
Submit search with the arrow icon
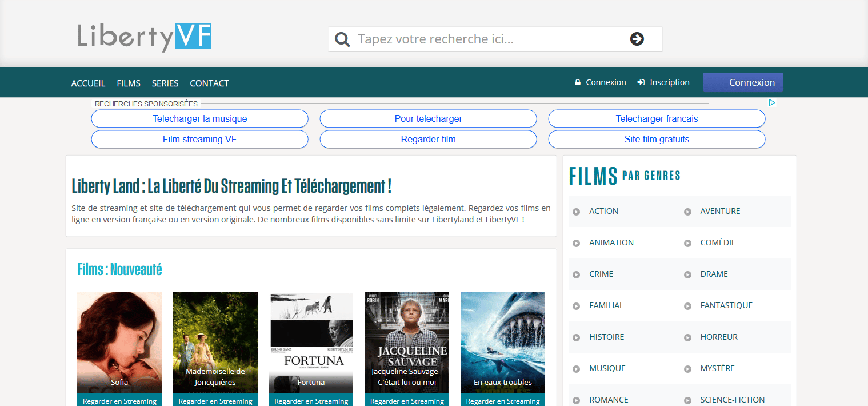click(637, 39)
